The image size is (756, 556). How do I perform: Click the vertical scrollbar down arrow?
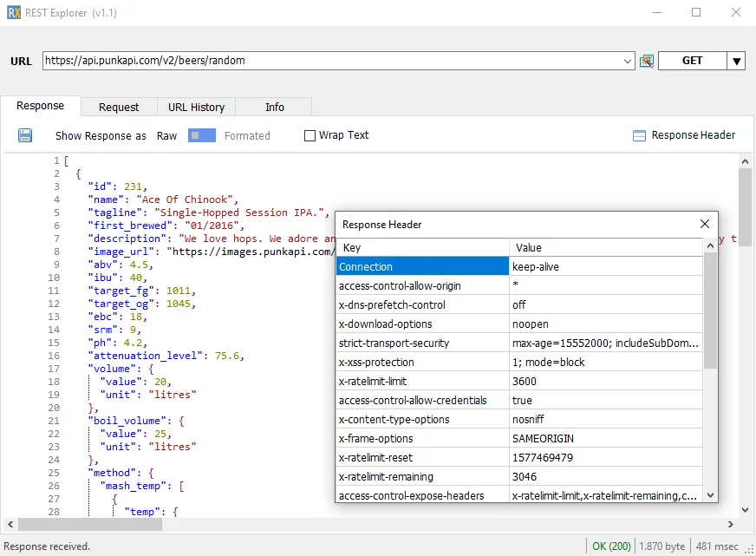(x=745, y=511)
